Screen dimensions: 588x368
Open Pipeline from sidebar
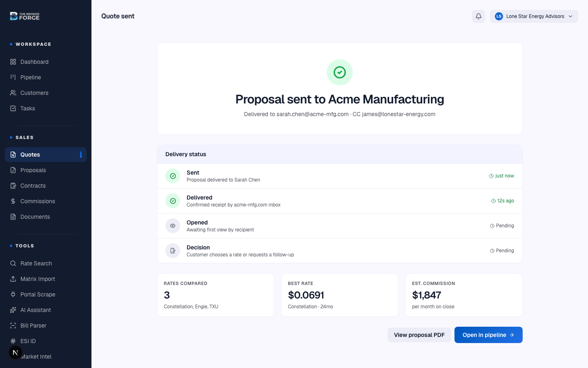46,77
